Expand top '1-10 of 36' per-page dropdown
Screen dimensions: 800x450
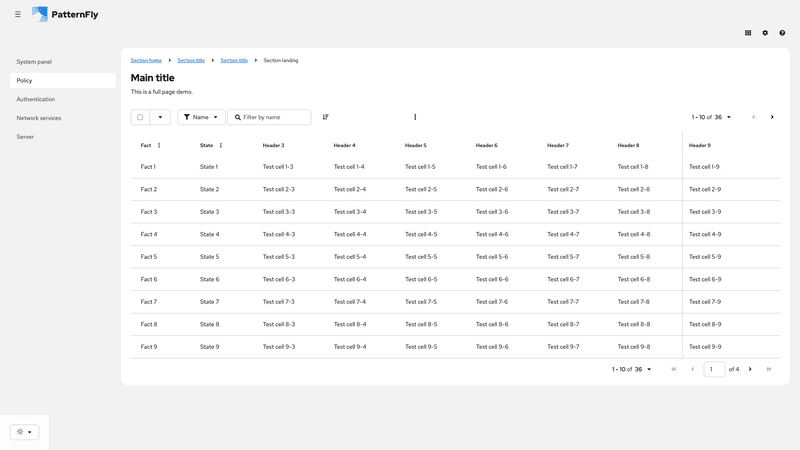coord(711,117)
